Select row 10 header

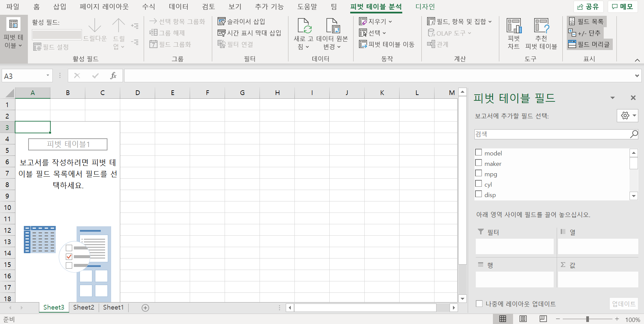pyautogui.click(x=7, y=207)
